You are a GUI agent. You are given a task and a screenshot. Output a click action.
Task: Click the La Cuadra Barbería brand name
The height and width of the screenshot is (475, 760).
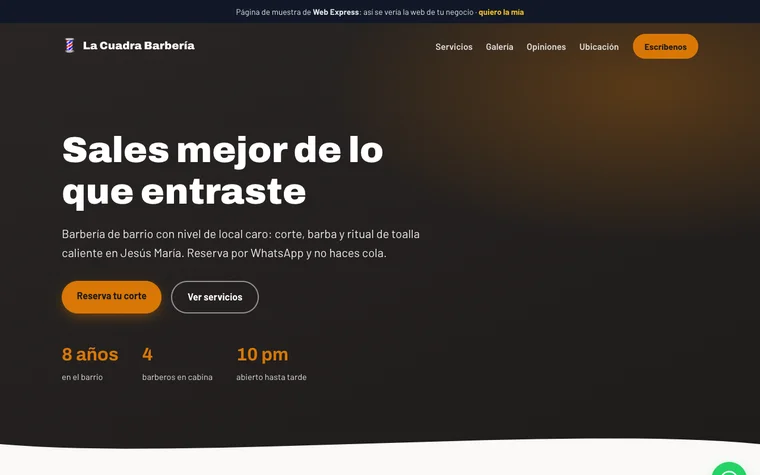[139, 46]
